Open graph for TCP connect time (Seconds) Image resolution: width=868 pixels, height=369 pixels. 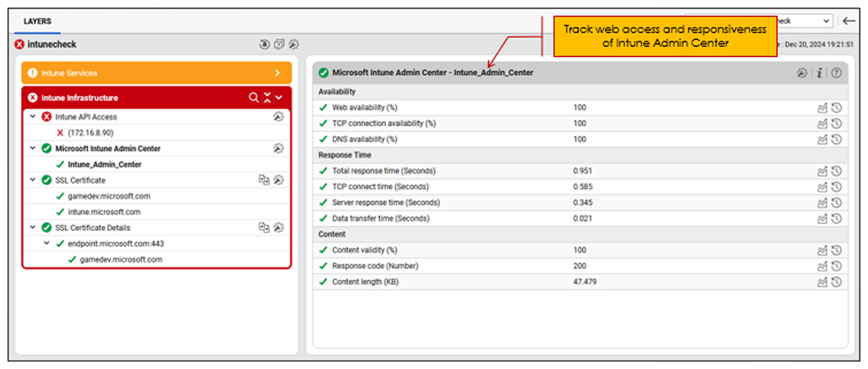822,187
